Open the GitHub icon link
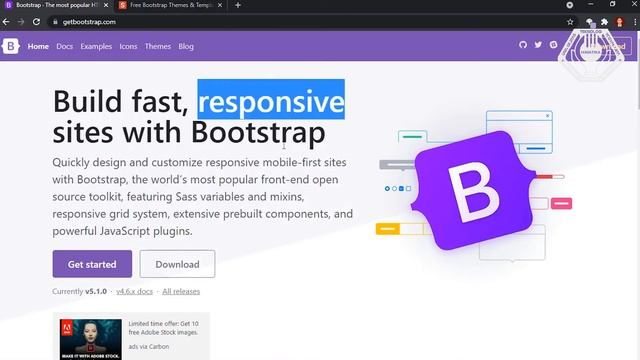640x360 pixels. point(523,45)
